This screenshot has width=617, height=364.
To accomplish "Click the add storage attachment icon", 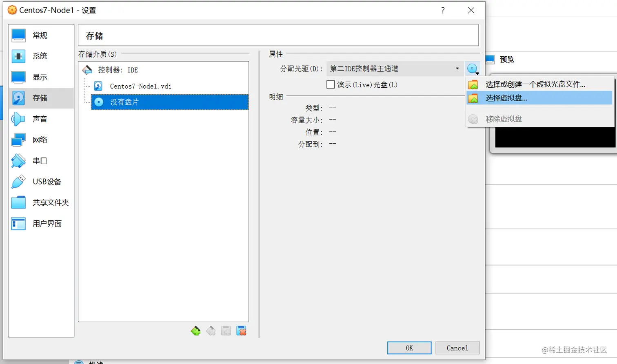I will [226, 331].
